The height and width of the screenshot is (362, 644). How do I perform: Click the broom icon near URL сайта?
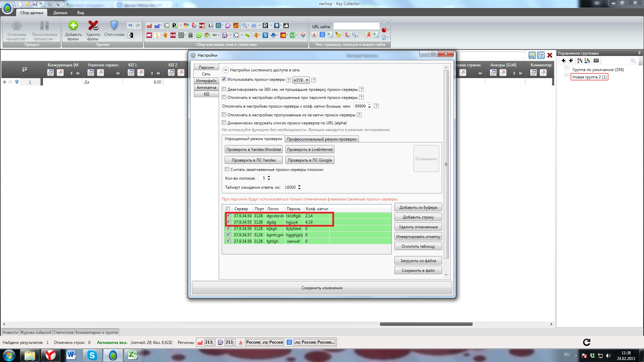[338, 35]
